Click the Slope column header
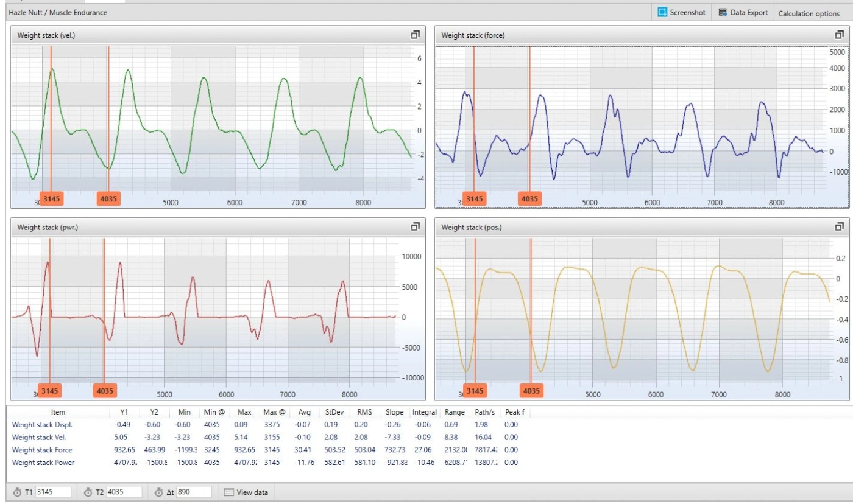Screen dimensions: 853x504 pyautogui.click(x=394, y=412)
